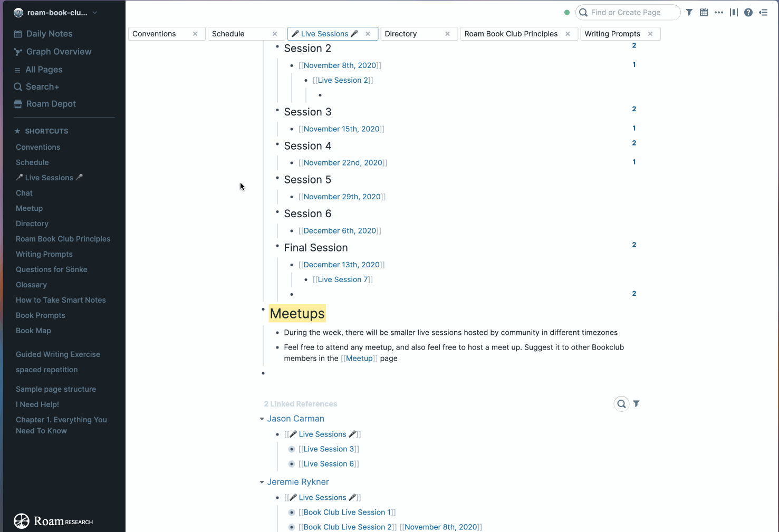Switch to the Directory tab
Image resolution: width=779 pixels, height=532 pixels.
401,33
